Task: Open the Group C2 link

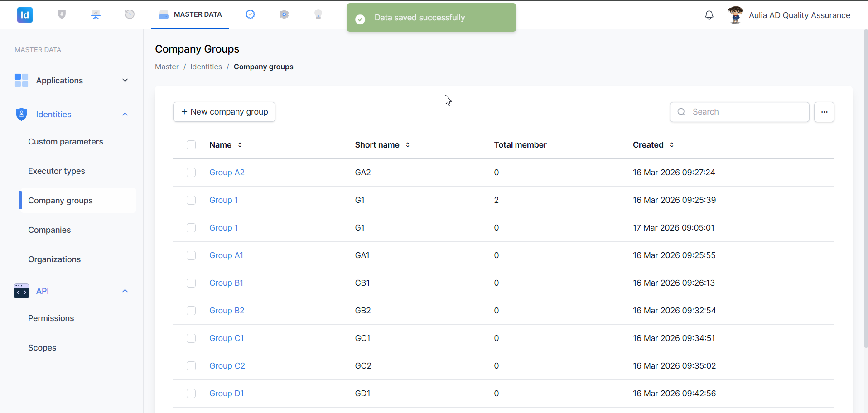Action: (227, 366)
